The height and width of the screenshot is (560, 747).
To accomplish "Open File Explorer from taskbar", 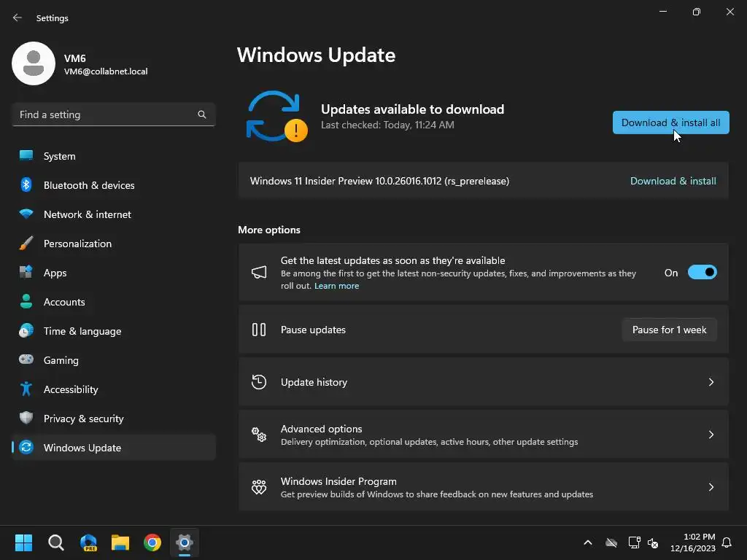I will pos(120,542).
